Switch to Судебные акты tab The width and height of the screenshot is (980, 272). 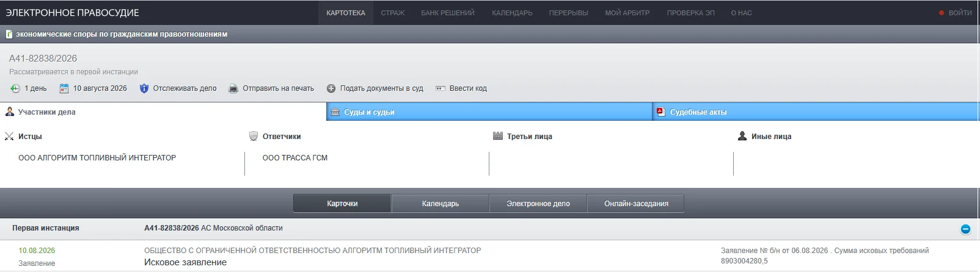coord(816,112)
